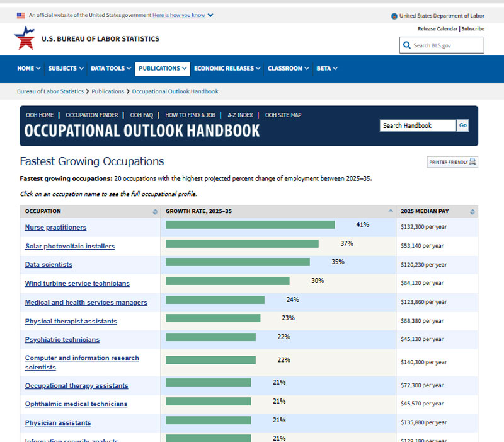The width and height of the screenshot is (504, 442).
Task: Open the ECONOMIC RELEASES dropdown menu
Action: [227, 69]
